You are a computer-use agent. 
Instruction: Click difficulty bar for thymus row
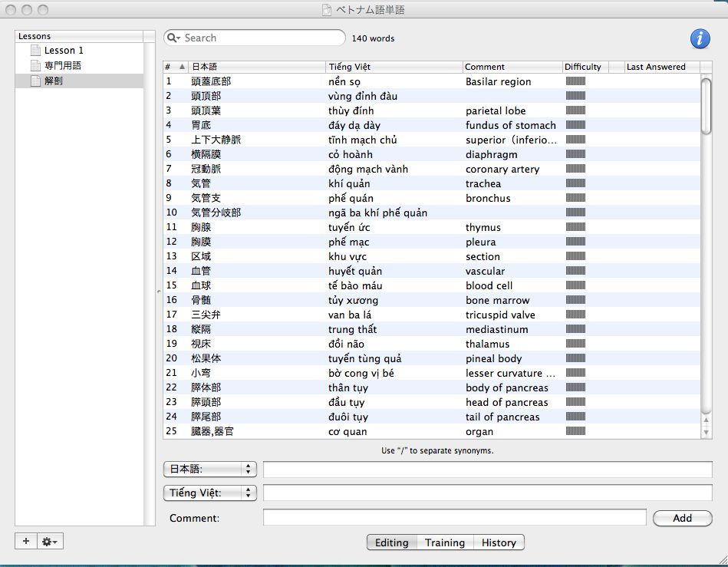[575, 227]
